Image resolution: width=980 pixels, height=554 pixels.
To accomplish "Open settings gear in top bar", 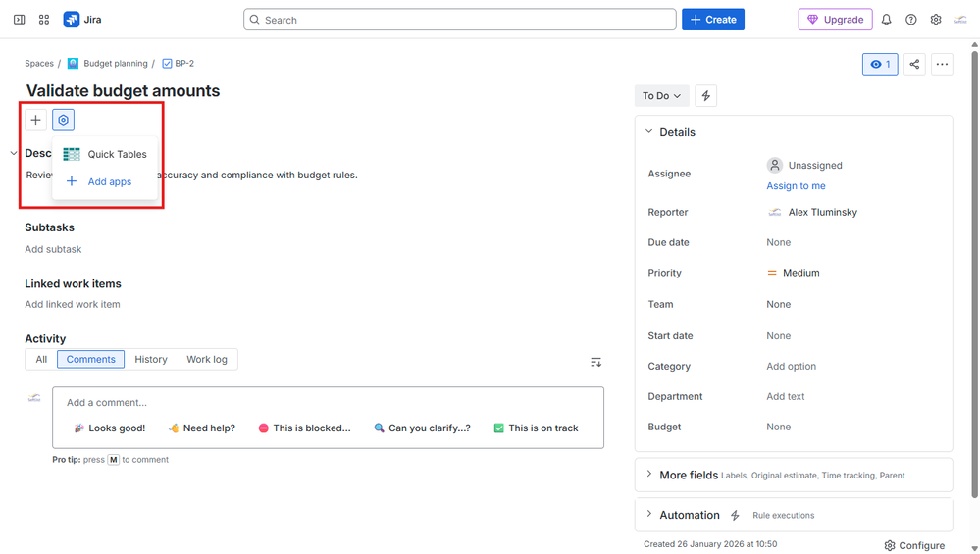I will tap(936, 20).
